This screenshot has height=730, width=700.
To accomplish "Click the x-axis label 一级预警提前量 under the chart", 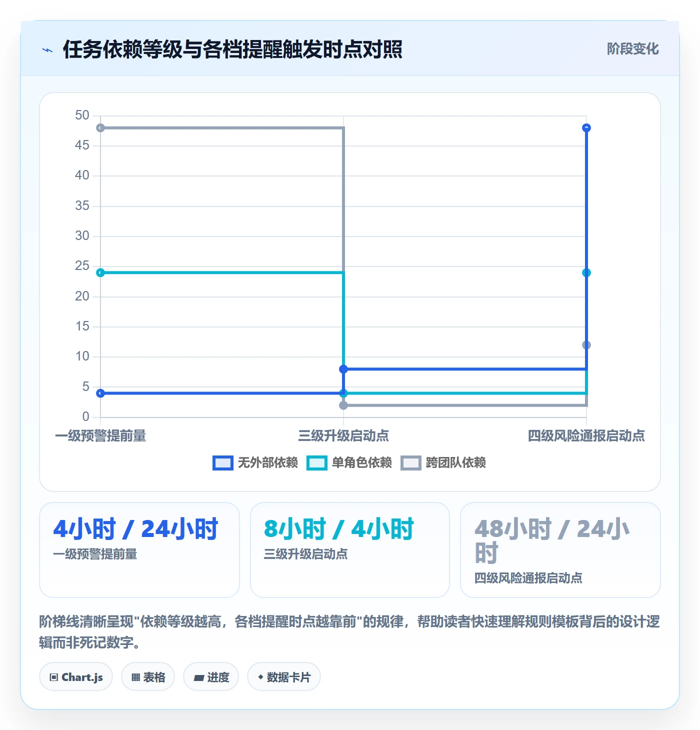I will click(x=100, y=436).
